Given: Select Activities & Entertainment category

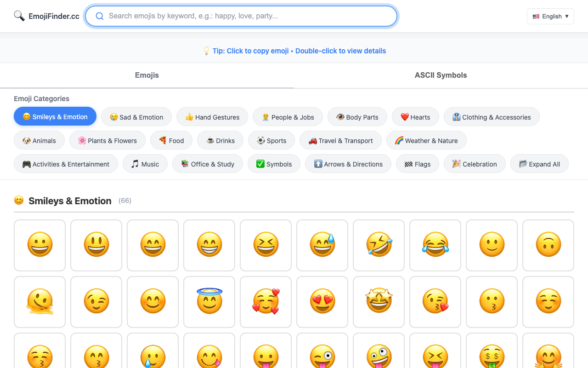Looking at the screenshot, I should [x=66, y=164].
